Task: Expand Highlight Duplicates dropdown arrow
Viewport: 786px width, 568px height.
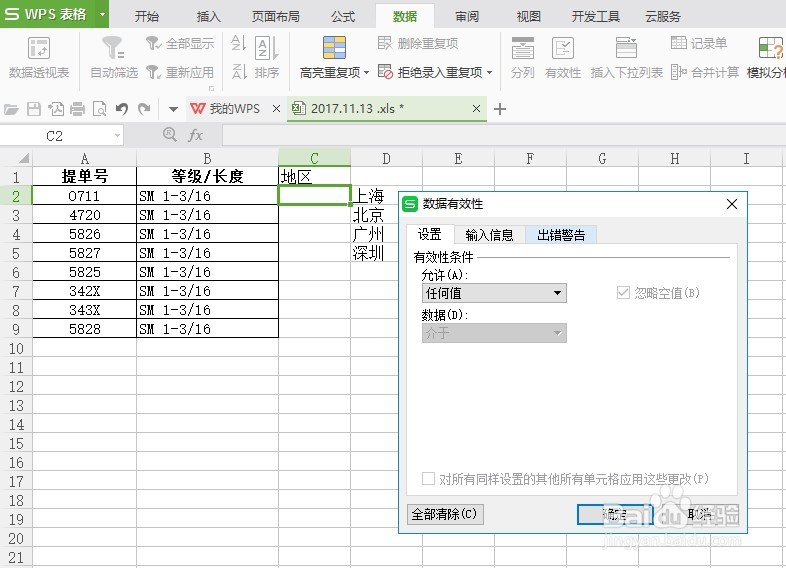Action: point(366,73)
